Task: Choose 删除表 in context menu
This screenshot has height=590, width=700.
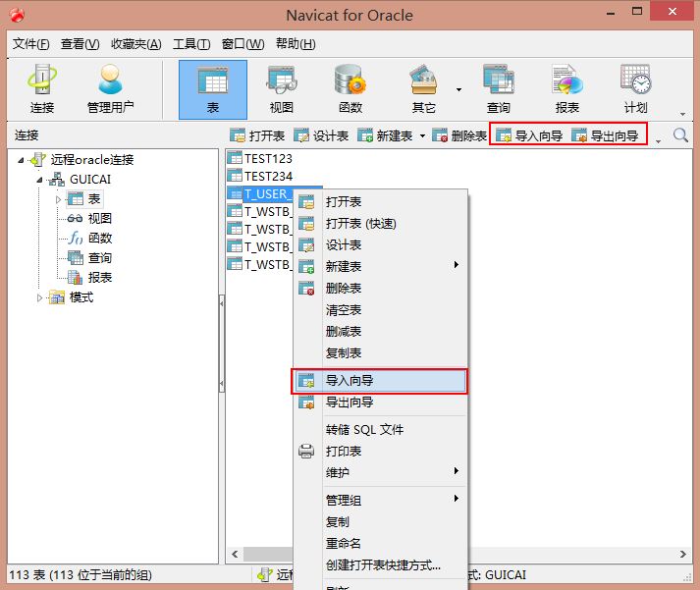Action: (380, 288)
